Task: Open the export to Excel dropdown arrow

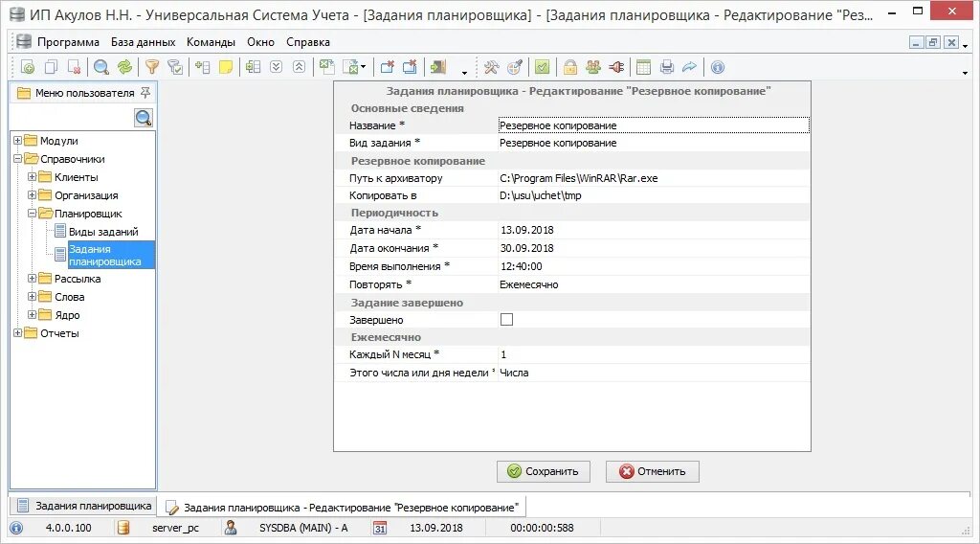Action: coord(363,68)
